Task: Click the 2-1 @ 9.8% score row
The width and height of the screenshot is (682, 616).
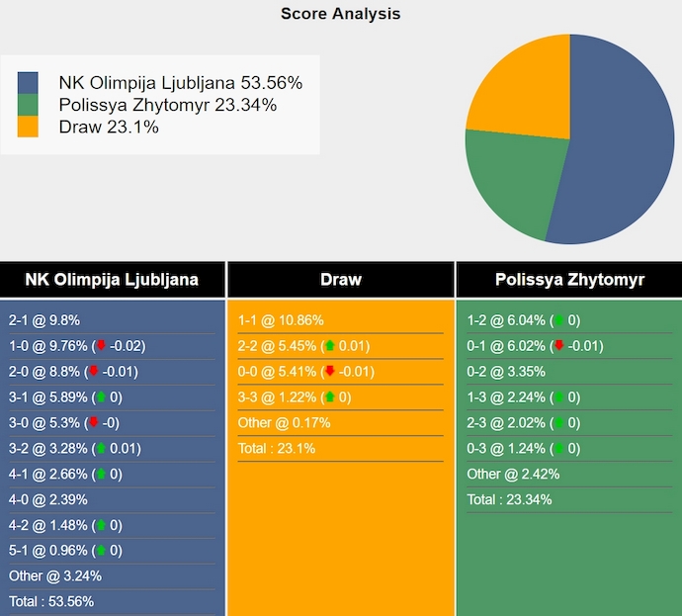Action: [44, 320]
